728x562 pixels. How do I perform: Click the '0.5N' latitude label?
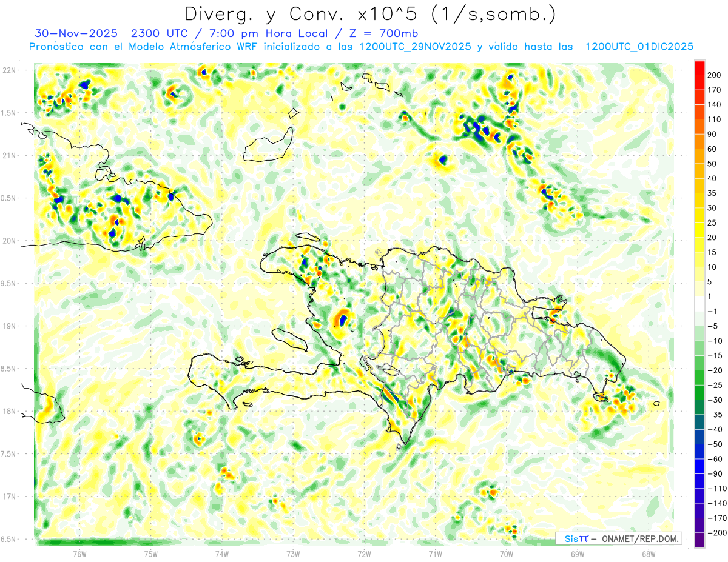[8, 198]
